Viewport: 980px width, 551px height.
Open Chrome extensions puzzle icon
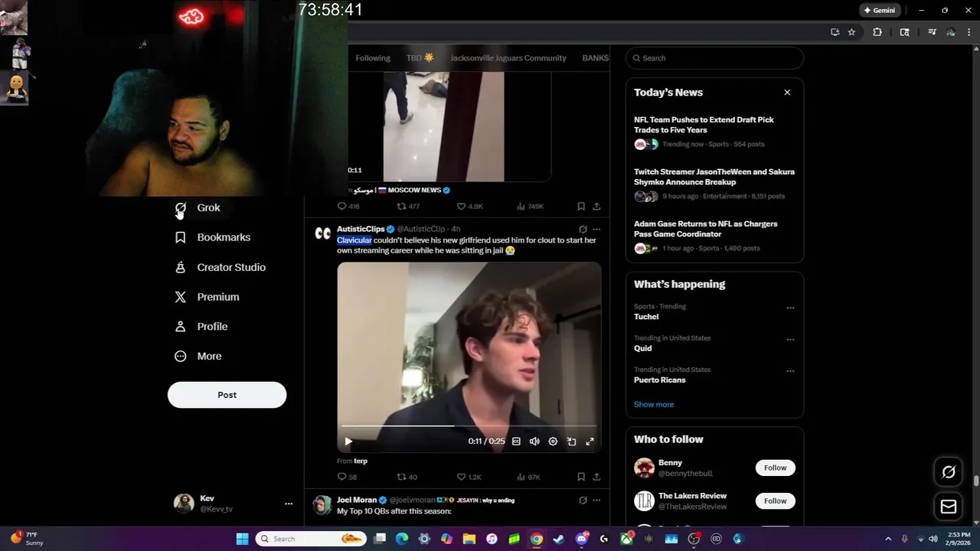point(877,32)
